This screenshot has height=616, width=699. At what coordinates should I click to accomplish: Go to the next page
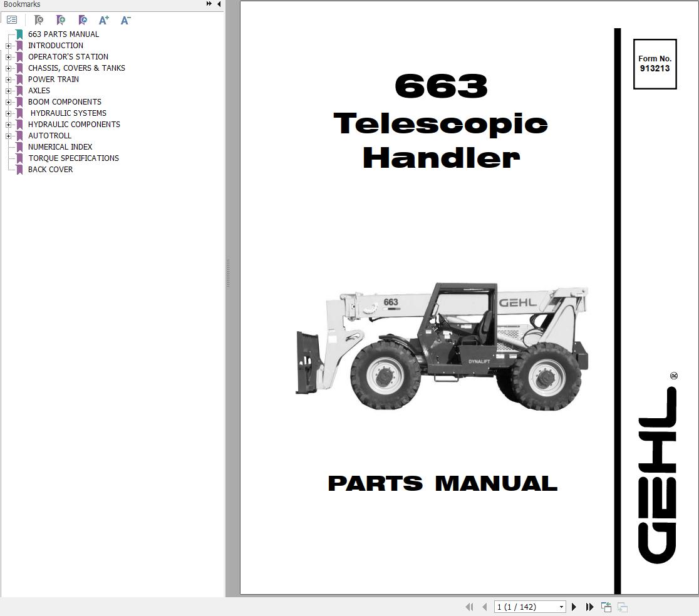pyautogui.click(x=574, y=607)
